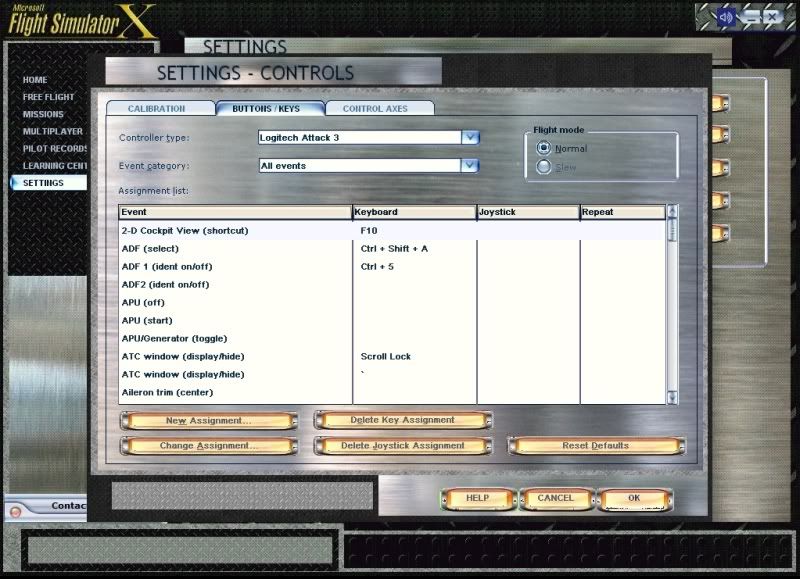Select the ADF (select) event row
This screenshot has height=579, width=800.
coord(392,248)
